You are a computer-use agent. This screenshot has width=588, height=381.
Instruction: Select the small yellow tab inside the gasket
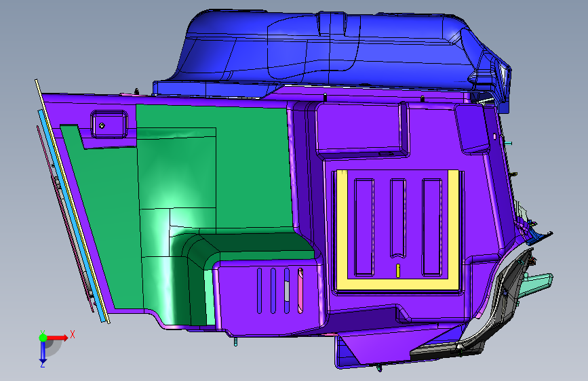398,270
